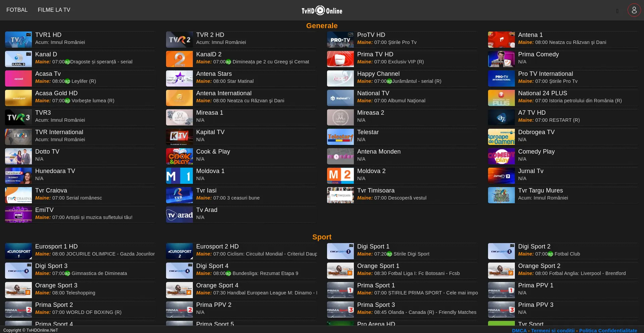Open the Eurosport 1 HD channel logo

18,251
